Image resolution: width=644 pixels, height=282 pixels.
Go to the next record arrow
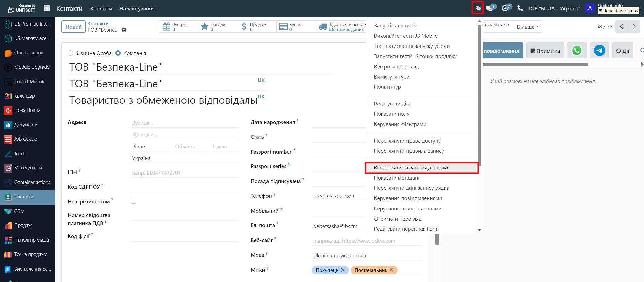click(x=634, y=27)
